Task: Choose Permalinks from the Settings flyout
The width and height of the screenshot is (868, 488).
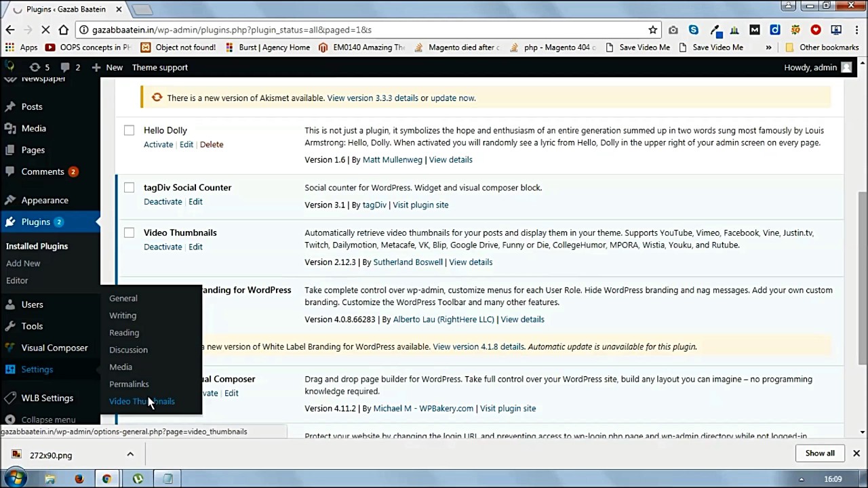Action: point(129,384)
